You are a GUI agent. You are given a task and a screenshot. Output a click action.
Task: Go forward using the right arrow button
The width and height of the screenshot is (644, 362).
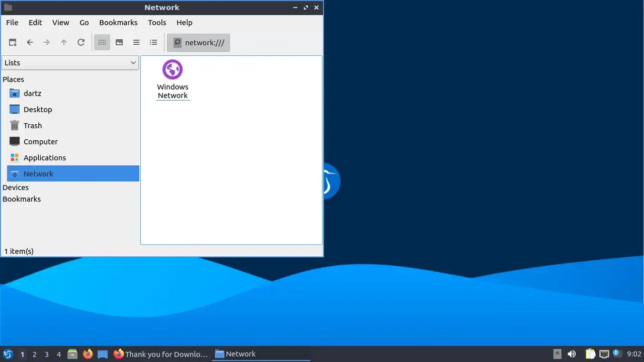(x=47, y=43)
